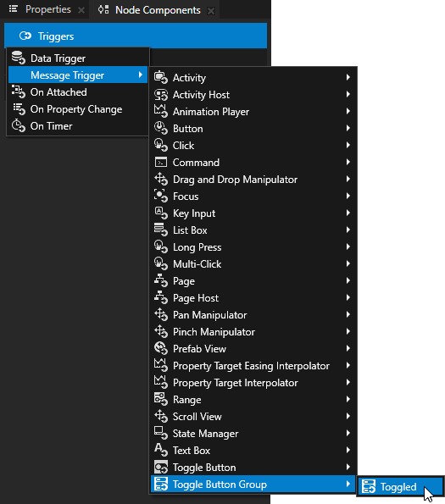The width and height of the screenshot is (445, 504).
Task: Click the Toggle Button icon
Action: (161, 467)
